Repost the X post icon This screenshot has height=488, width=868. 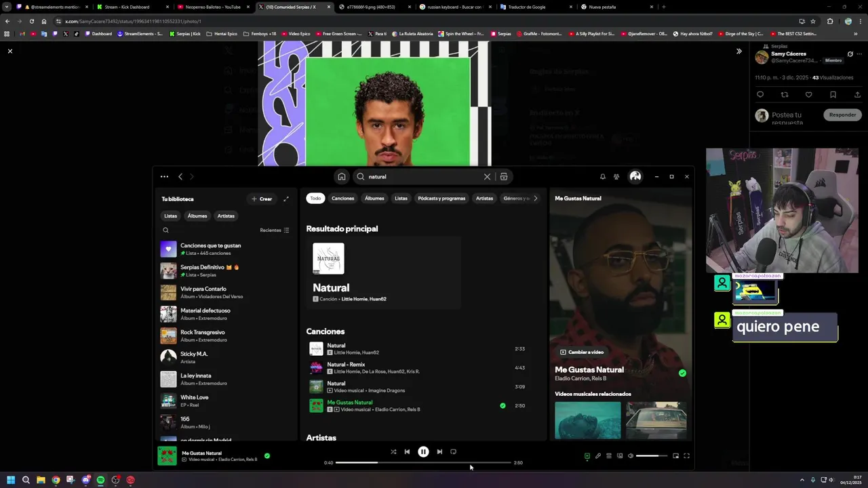pyautogui.click(x=785, y=95)
